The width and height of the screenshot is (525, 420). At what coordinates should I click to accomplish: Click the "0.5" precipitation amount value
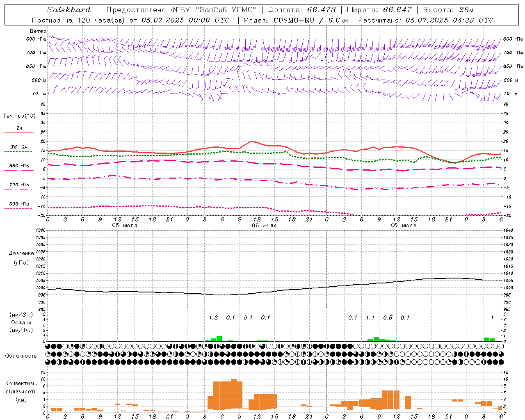pyautogui.click(x=388, y=317)
